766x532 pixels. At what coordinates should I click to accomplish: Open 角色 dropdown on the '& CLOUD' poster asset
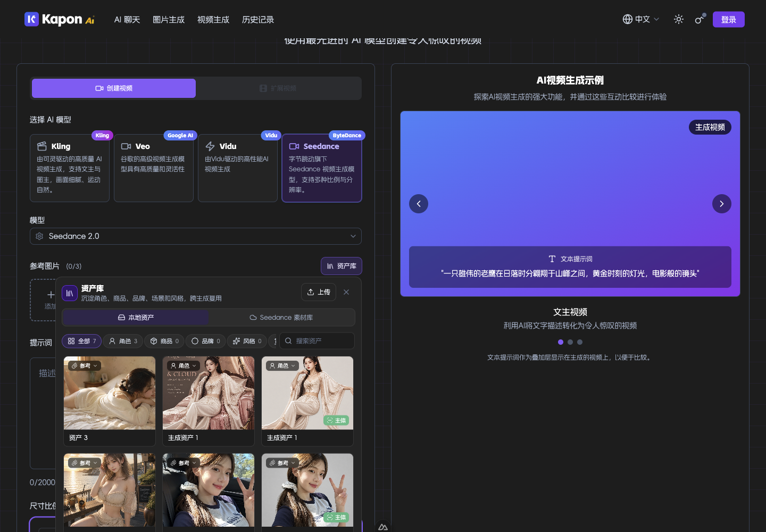184,366
